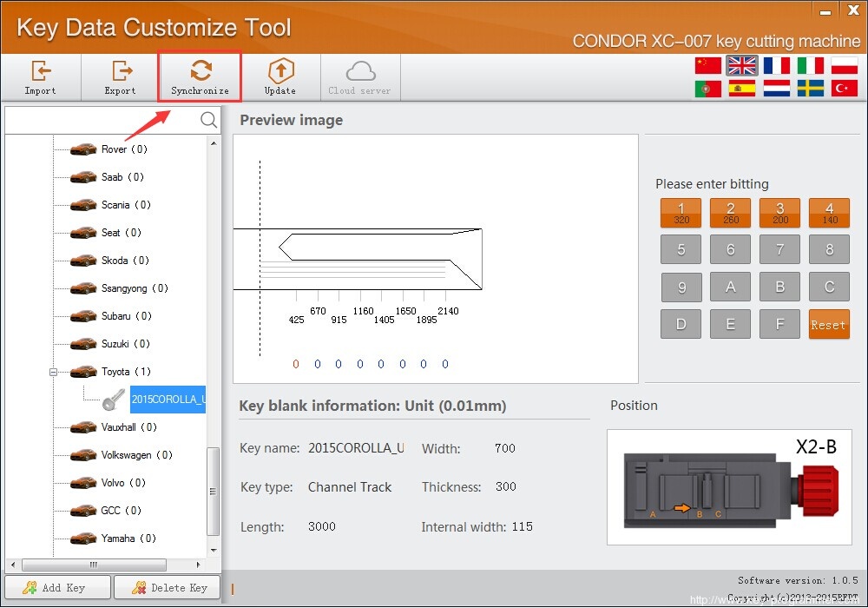Switch language using the China flag
Screen dimensions: 868x608
pos(708,65)
